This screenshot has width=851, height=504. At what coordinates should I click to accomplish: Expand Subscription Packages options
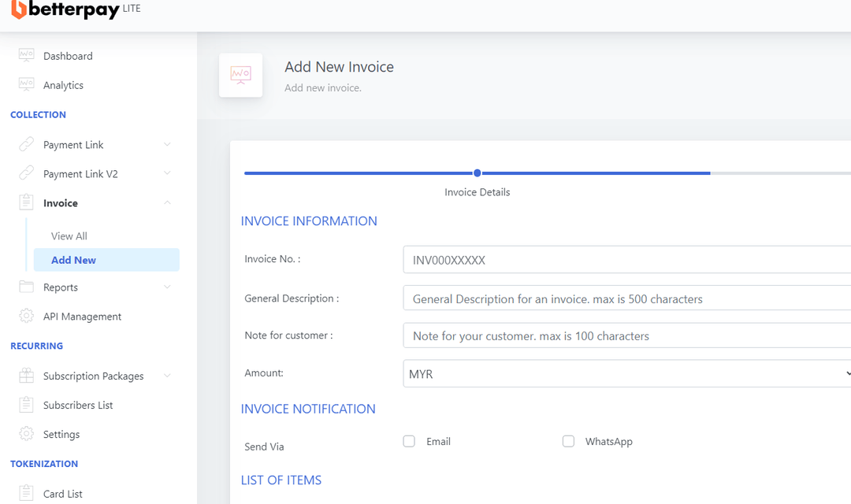[x=166, y=376]
